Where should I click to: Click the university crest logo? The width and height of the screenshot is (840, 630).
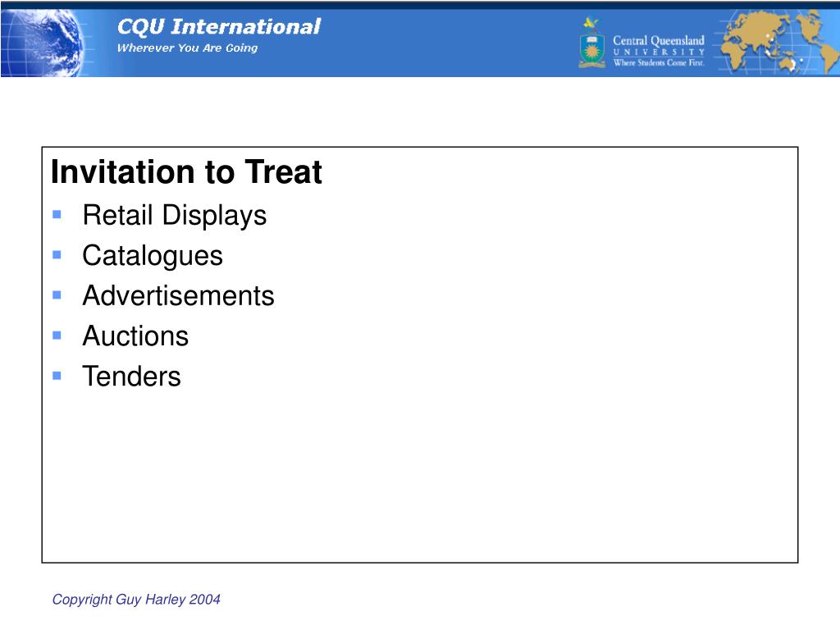tap(591, 43)
